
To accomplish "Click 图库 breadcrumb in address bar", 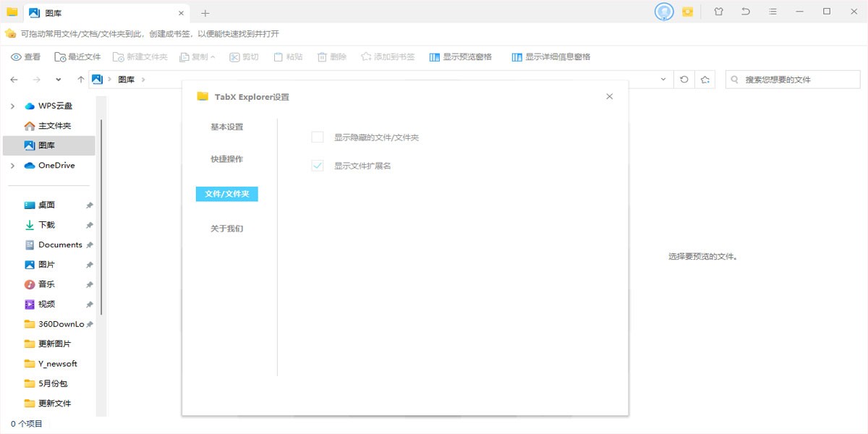I will [x=126, y=80].
